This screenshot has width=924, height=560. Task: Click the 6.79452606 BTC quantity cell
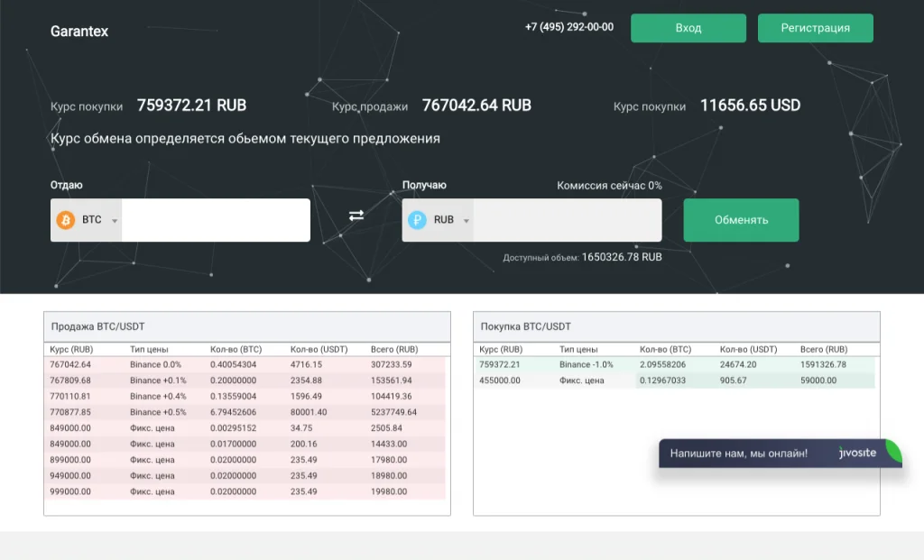[x=234, y=412]
